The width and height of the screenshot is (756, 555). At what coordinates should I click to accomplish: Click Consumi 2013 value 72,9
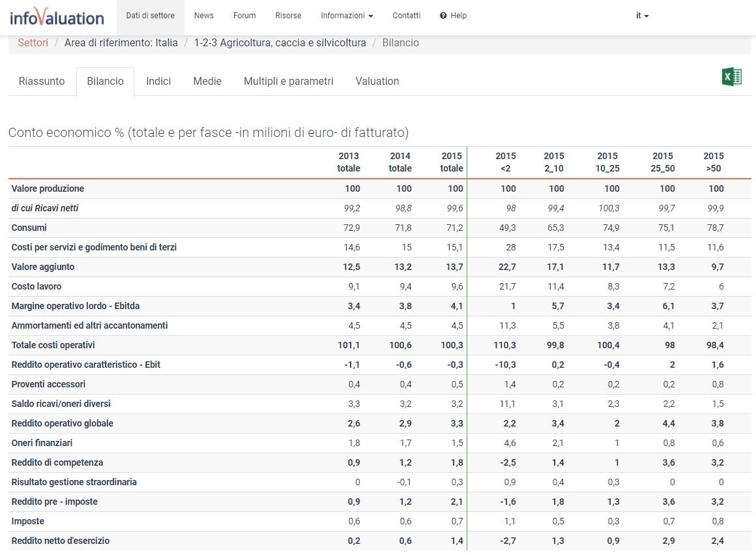click(351, 228)
